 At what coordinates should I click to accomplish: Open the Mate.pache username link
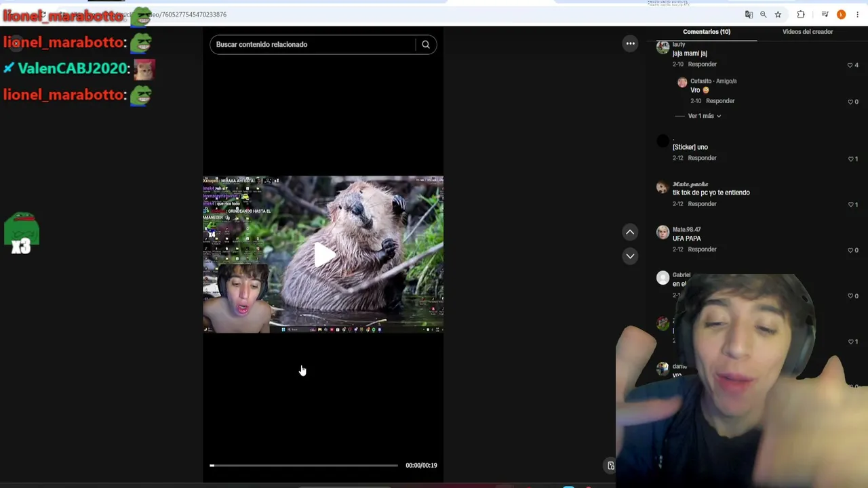point(690,184)
